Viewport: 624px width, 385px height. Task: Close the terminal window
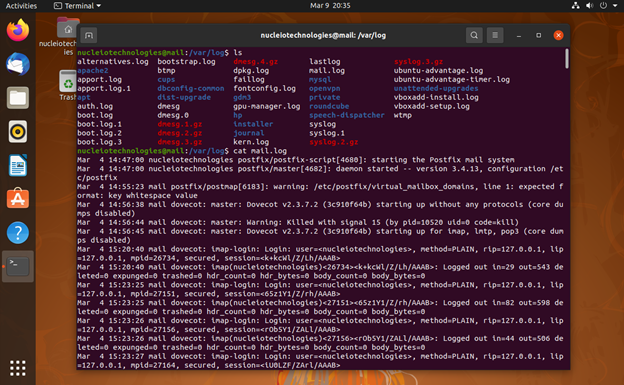click(x=558, y=35)
